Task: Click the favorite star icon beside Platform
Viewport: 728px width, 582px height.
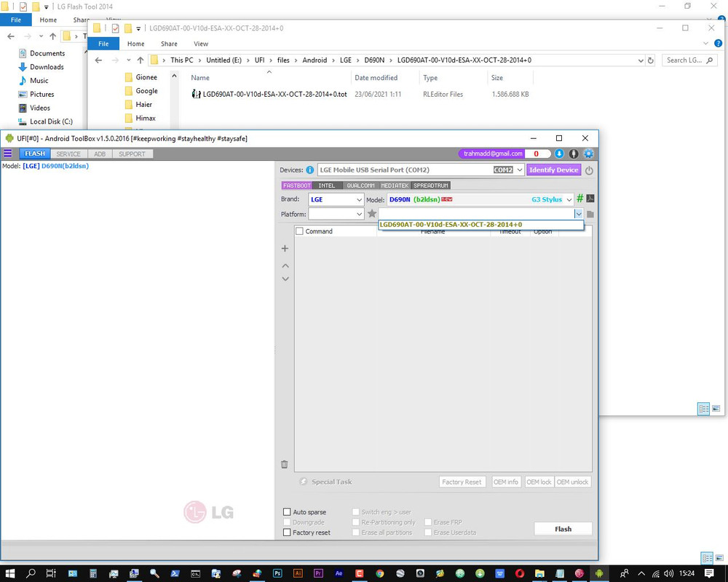Action: point(372,213)
